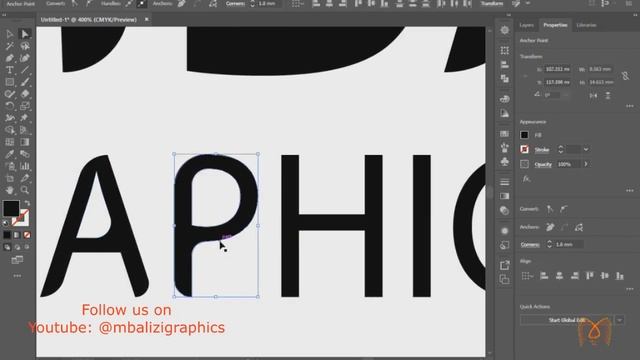Click flip horizontal icon in Transform
This screenshot has height=360, width=640.
click(593, 96)
